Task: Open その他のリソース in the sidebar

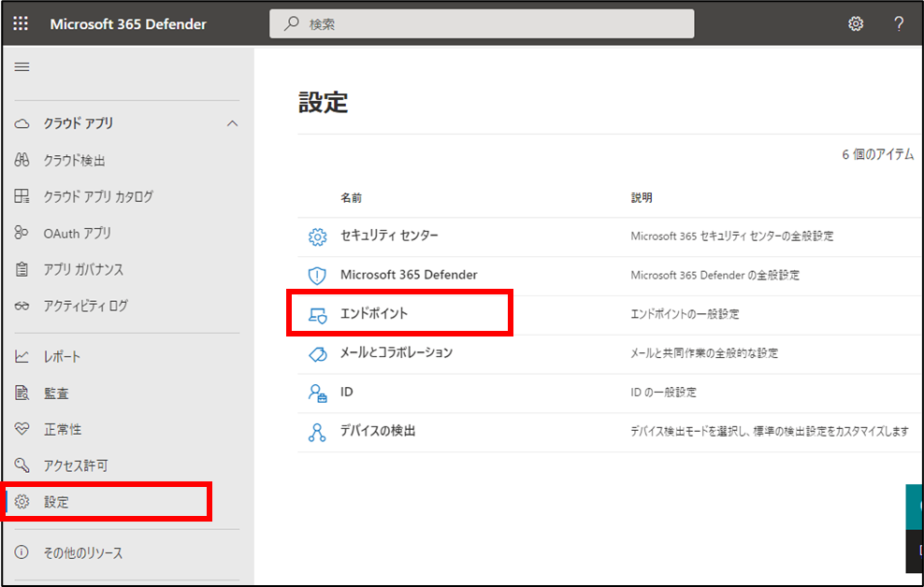Action: 83,552
